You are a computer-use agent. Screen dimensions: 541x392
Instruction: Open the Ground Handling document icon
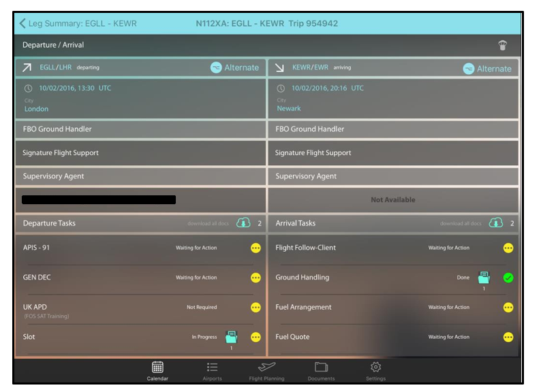484,277
